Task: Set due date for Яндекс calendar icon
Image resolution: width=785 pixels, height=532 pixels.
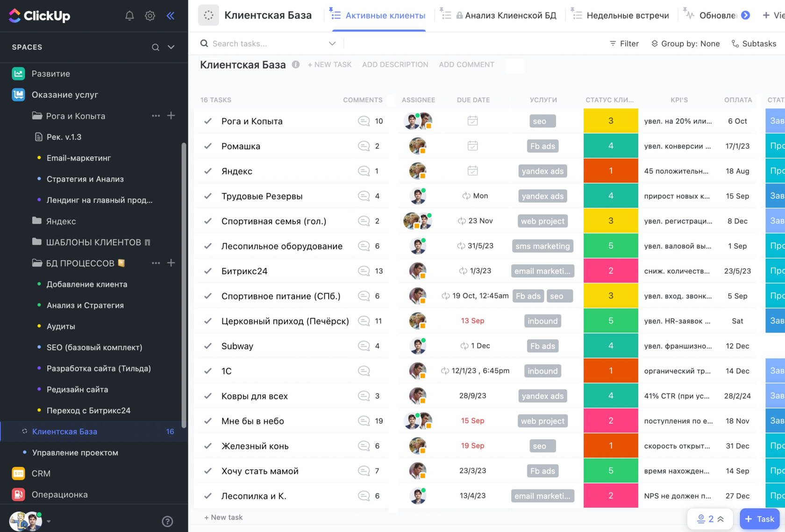Action: pyautogui.click(x=472, y=171)
